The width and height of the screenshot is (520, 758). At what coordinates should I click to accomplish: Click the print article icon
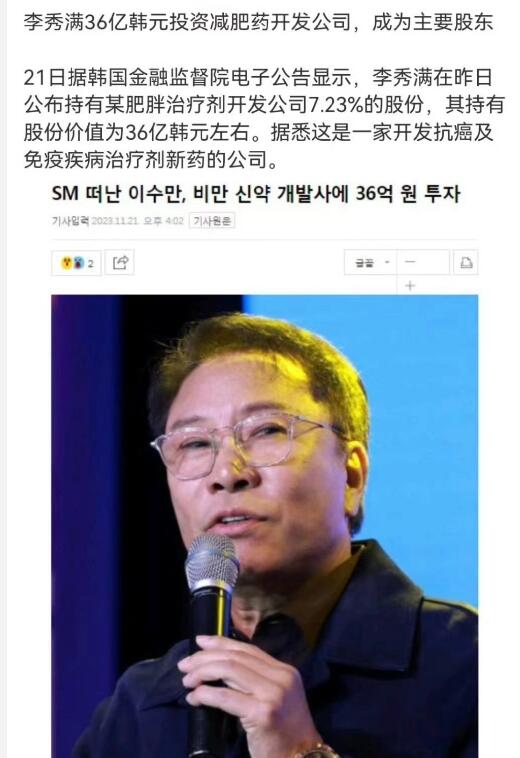point(466,262)
